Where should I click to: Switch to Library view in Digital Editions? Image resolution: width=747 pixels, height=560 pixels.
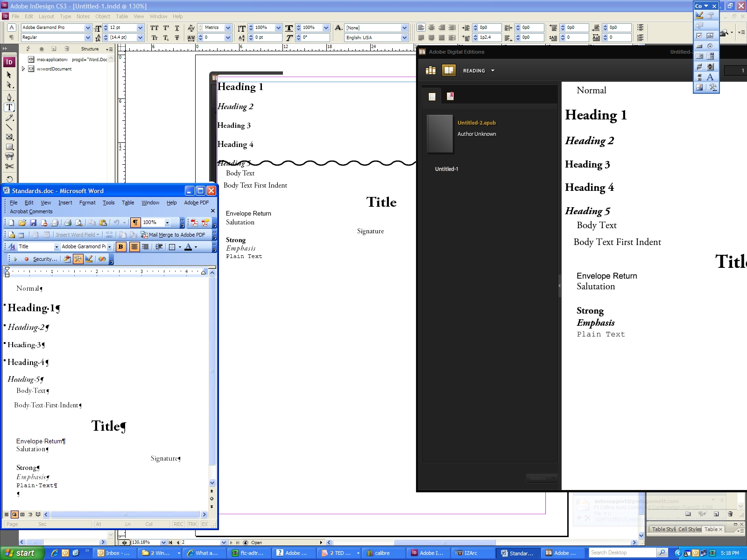[x=430, y=70]
